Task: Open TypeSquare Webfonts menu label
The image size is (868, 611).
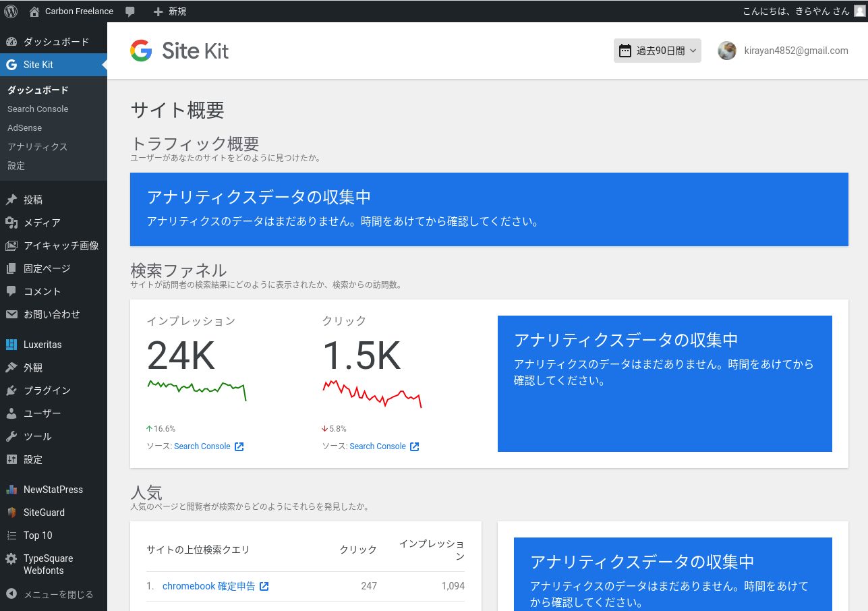Action: pyautogui.click(x=48, y=564)
